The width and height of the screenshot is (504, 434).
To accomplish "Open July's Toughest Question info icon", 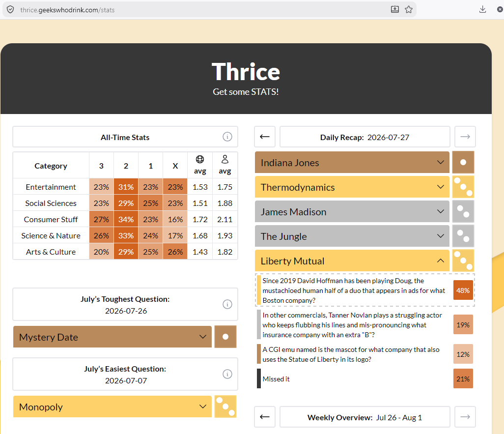I will pos(227,304).
